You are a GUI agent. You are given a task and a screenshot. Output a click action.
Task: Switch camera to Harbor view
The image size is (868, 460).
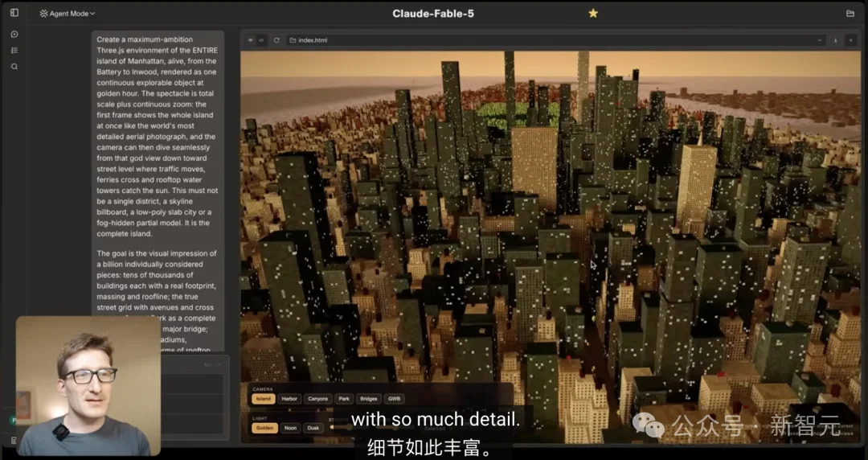coord(289,399)
